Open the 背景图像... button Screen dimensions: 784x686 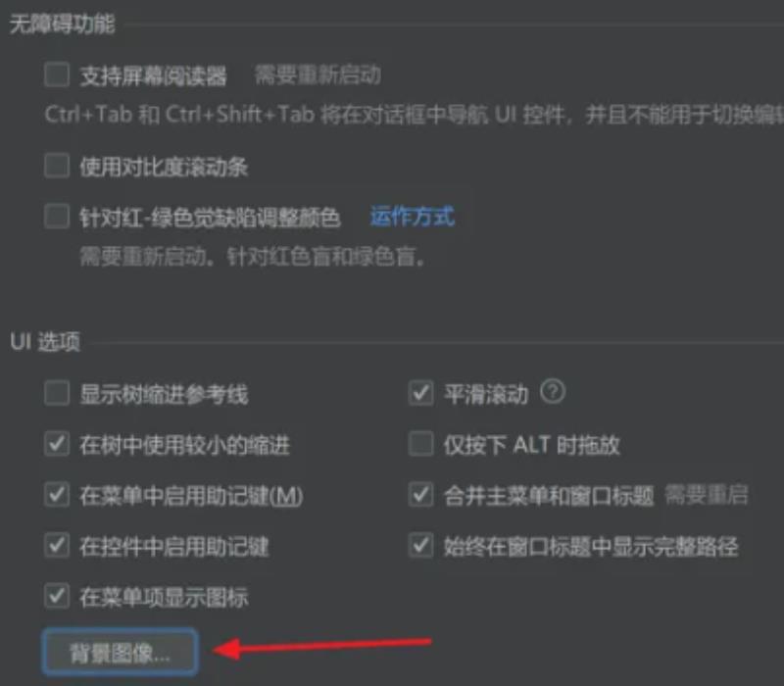coord(120,653)
